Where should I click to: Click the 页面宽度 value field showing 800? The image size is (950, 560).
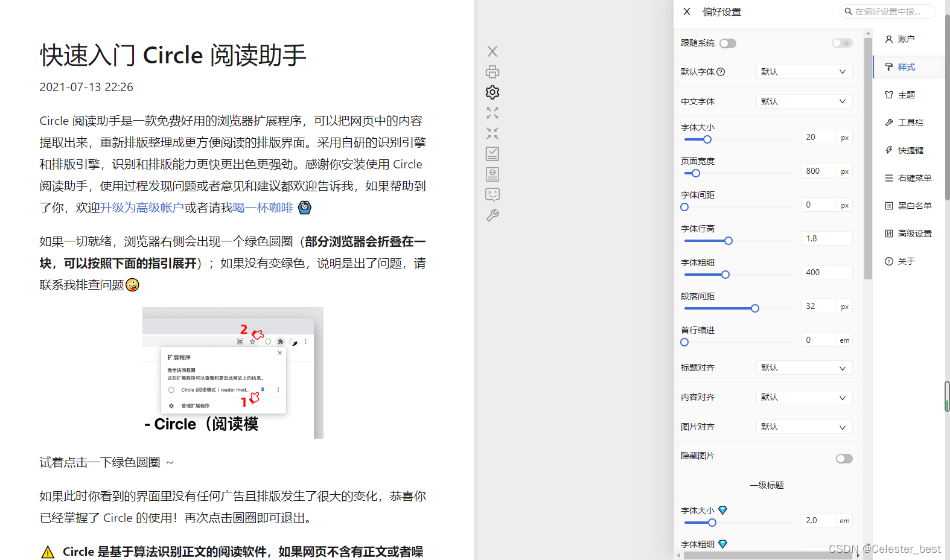pos(819,171)
